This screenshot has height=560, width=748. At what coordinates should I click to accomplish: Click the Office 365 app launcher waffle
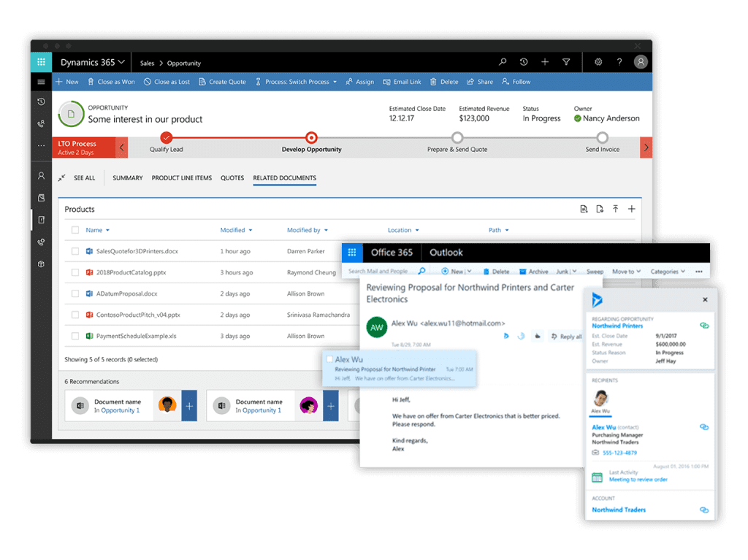pyautogui.click(x=352, y=253)
